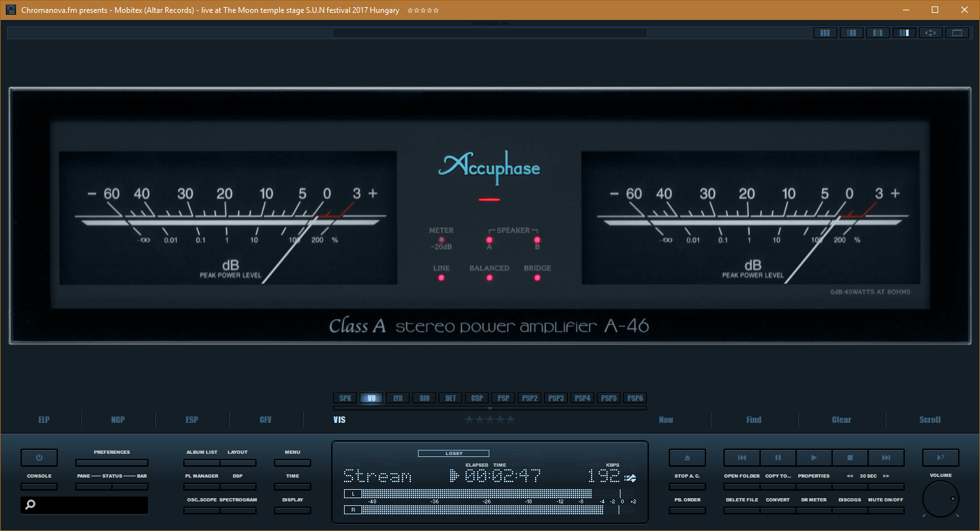
Task: Skip to the previous track
Action: point(741,458)
